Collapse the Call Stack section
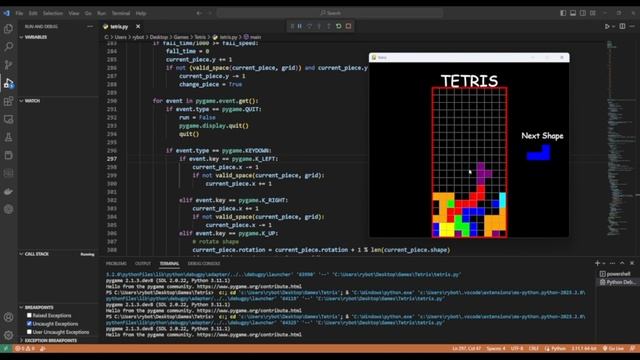Viewport: 640px width, 360px height. [58, 254]
